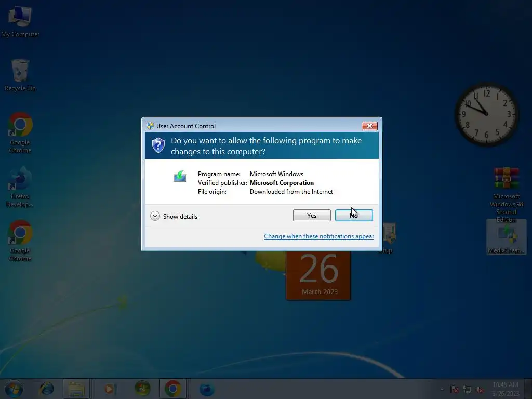The width and height of the screenshot is (532, 399).
Task: Click the program installer icon in dialog
Action: pos(180,177)
